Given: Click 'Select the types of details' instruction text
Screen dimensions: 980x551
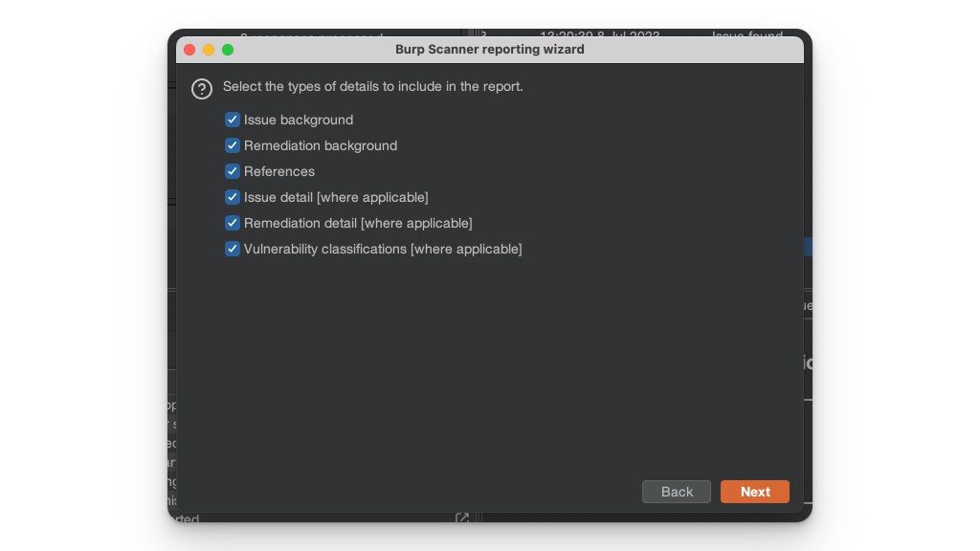Looking at the screenshot, I should 372,86.
